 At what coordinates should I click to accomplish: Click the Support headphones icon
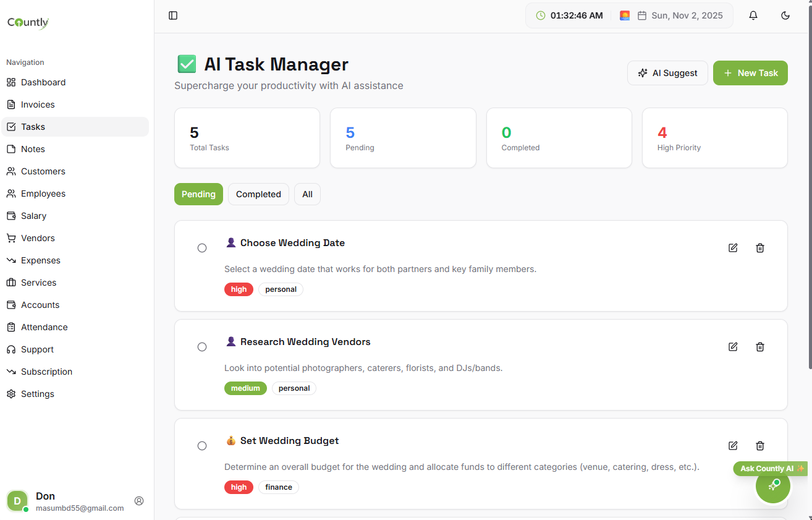click(11, 349)
